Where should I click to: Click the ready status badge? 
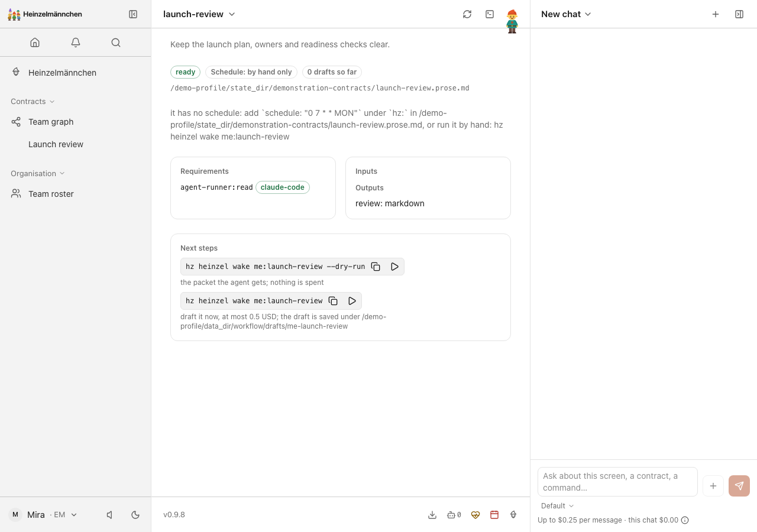[x=185, y=72]
